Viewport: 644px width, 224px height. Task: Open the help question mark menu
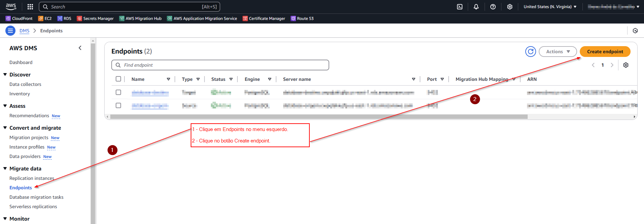pos(493,7)
